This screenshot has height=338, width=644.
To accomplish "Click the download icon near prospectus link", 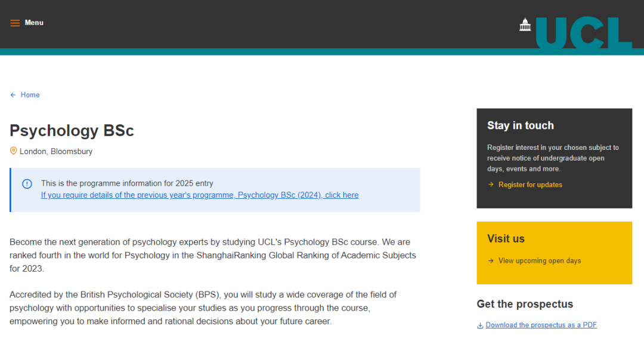I will [x=480, y=325].
